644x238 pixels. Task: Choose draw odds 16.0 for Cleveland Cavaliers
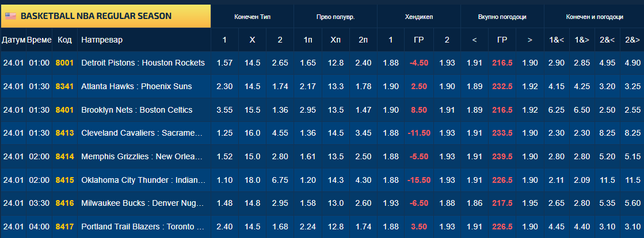(252, 133)
